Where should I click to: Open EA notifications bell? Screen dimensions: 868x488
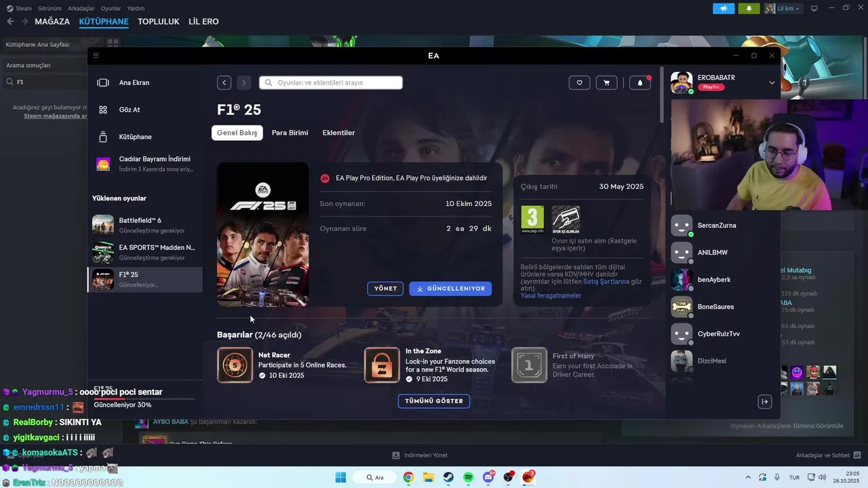(x=640, y=83)
